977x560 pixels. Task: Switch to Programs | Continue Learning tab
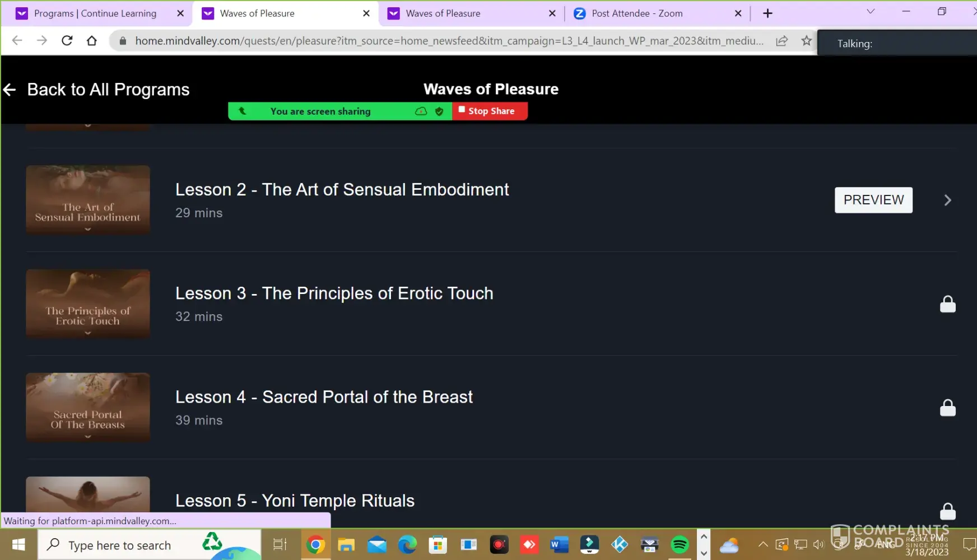(95, 13)
